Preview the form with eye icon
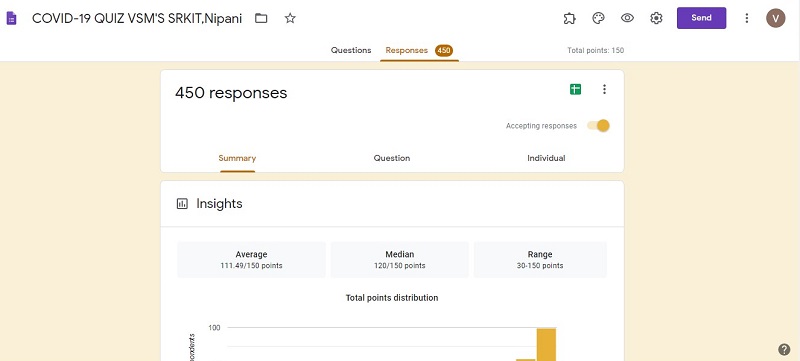Image resolution: width=800 pixels, height=361 pixels. (627, 18)
